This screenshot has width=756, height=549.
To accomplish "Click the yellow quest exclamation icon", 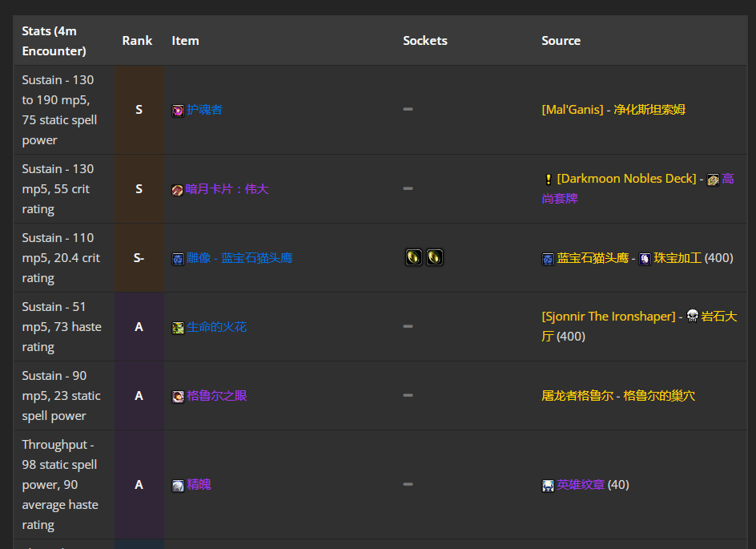I will [549, 180].
